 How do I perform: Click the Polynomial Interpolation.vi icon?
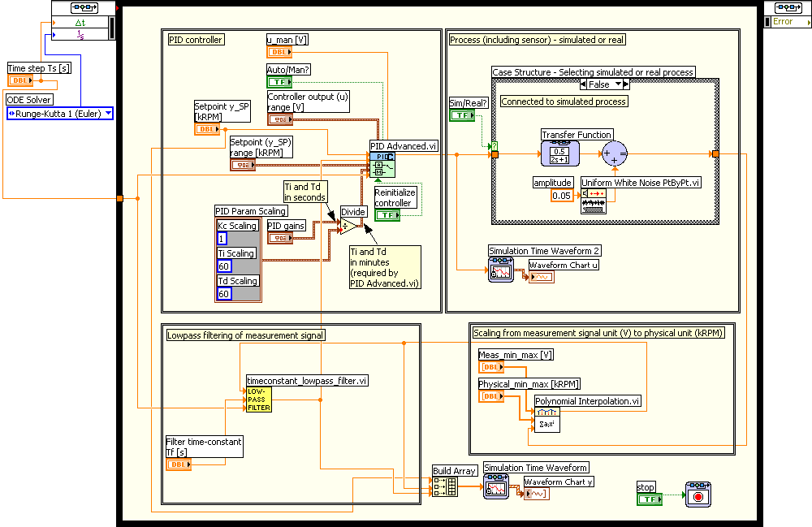coord(546,420)
